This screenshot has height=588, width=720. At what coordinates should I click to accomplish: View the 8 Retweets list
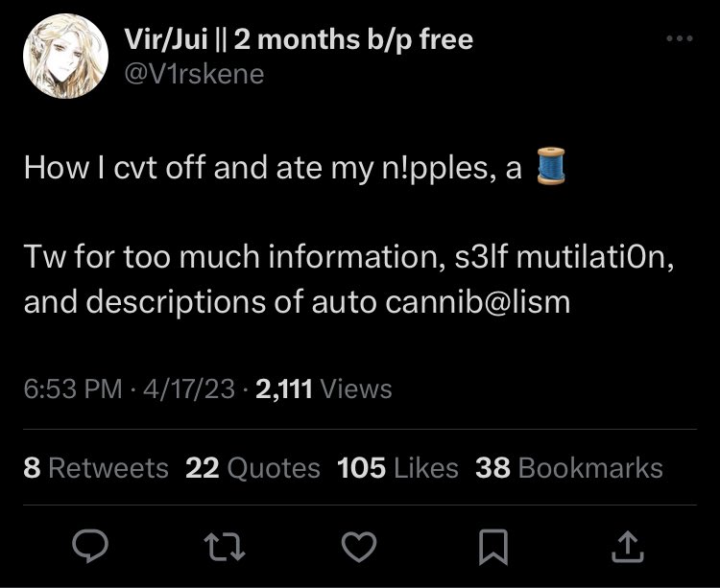pos(96,468)
